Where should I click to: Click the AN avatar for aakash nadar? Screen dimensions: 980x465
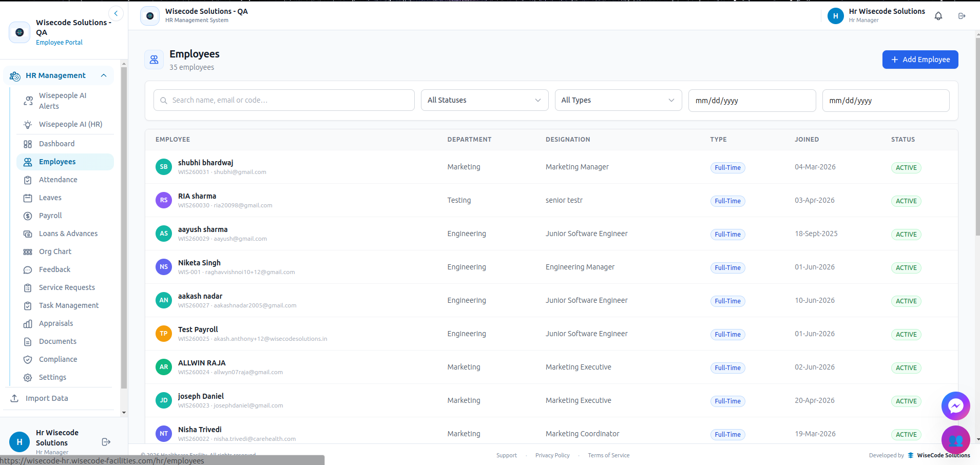pyautogui.click(x=164, y=300)
